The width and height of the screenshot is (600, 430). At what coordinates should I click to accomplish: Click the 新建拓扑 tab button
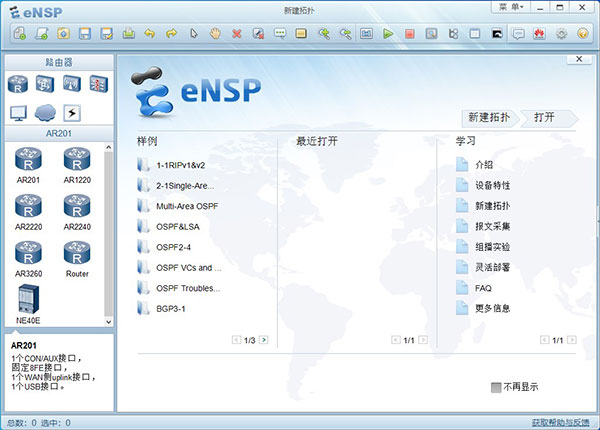(490, 117)
